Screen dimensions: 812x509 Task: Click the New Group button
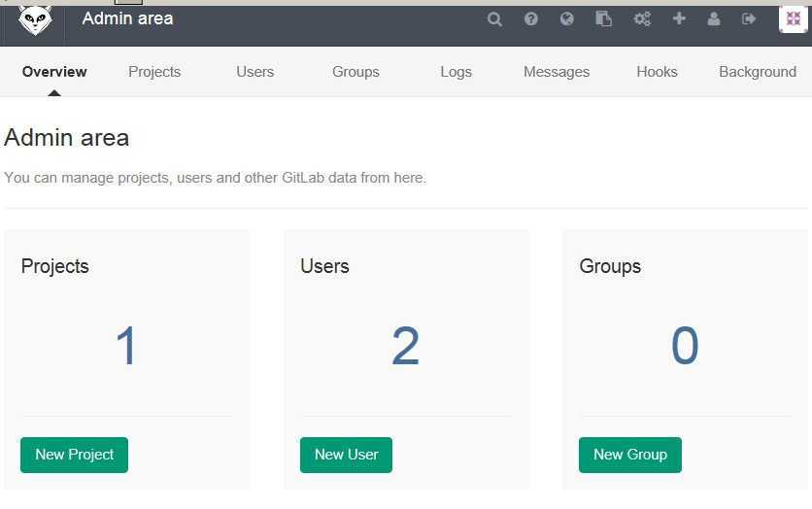pyautogui.click(x=630, y=455)
